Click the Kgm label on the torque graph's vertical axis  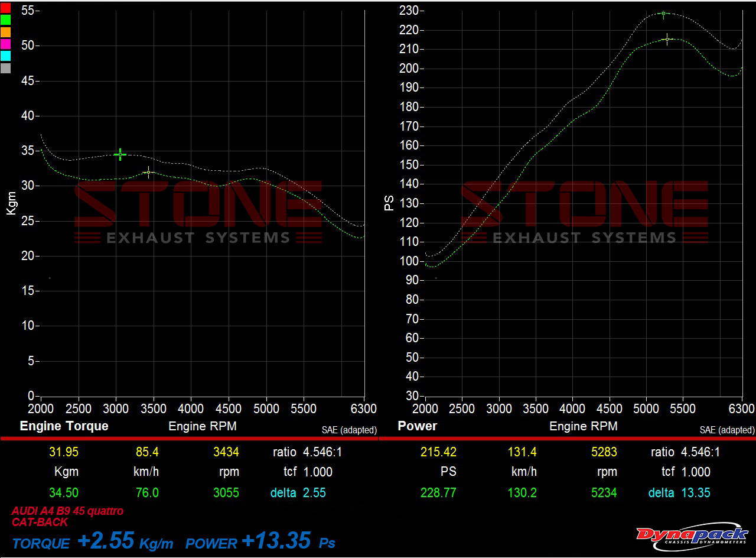(12, 203)
